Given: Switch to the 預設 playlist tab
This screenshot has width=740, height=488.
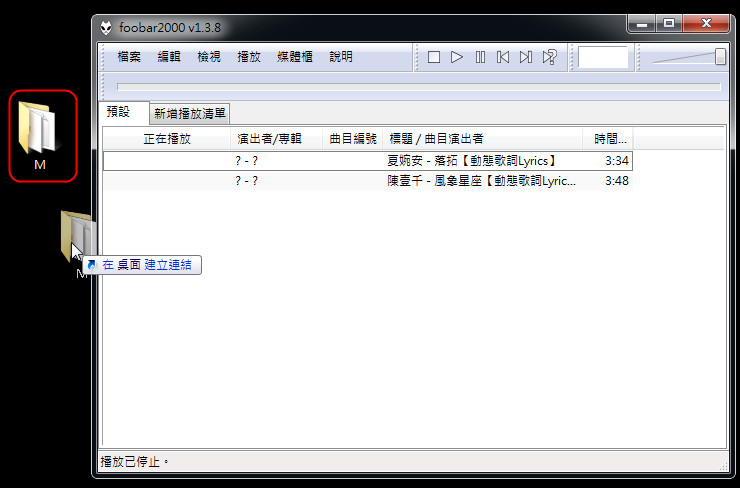Looking at the screenshot, I should click(x=124, y=112).
